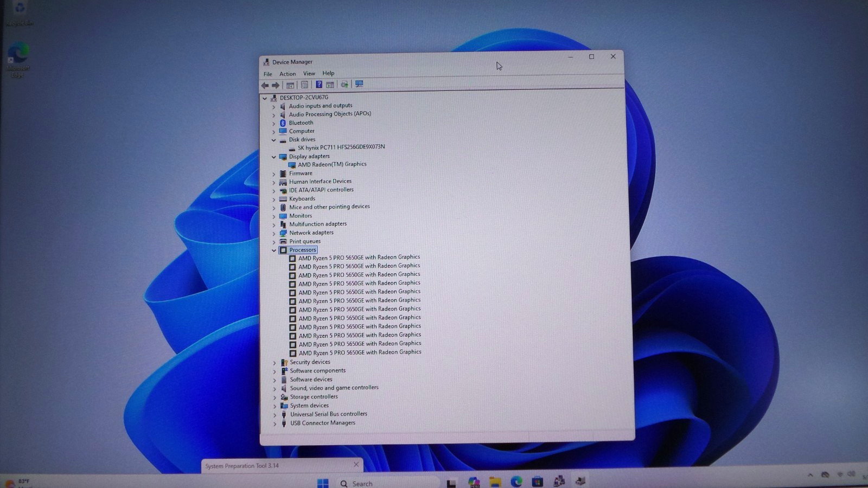
Task: Click the Device Manager title bar icon
Action: (x=266, y=62)
